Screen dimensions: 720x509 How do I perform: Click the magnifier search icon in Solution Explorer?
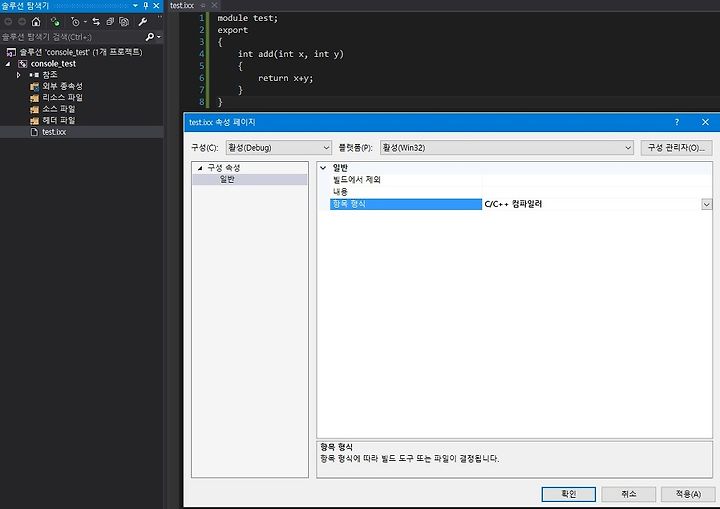pos(149,37)
